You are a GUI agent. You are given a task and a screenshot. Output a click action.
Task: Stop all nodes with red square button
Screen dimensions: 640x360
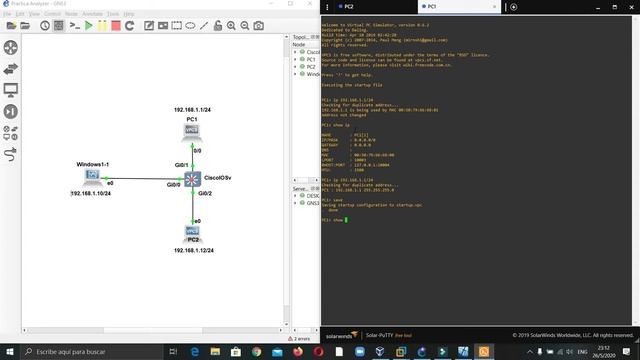116,26
